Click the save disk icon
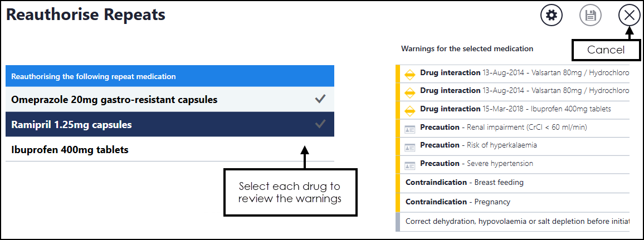 [591, 16]
